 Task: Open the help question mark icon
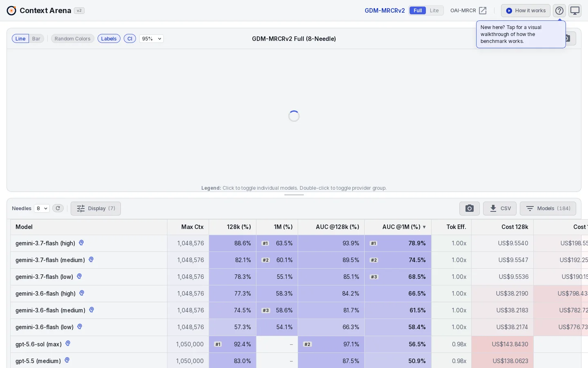(559, 11)
